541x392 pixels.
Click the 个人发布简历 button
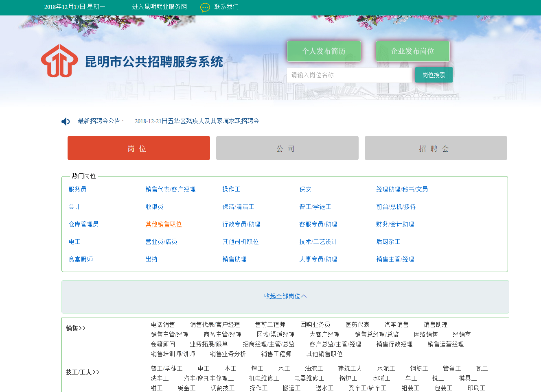pyautogui.click(x=324, y=51)
